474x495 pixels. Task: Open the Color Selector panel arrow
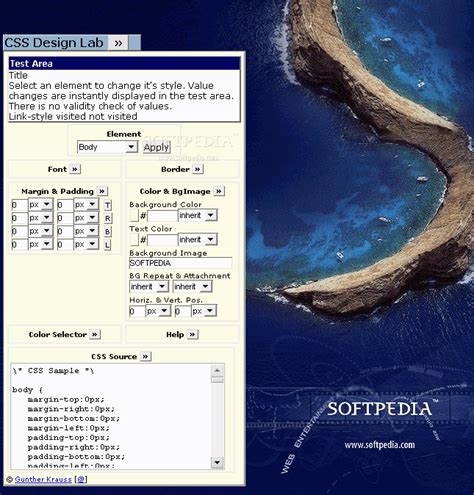click(95, 334)
